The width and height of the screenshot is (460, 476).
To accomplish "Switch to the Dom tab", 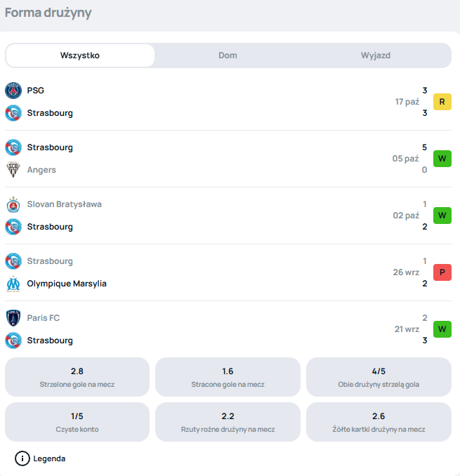I will 228,55.
